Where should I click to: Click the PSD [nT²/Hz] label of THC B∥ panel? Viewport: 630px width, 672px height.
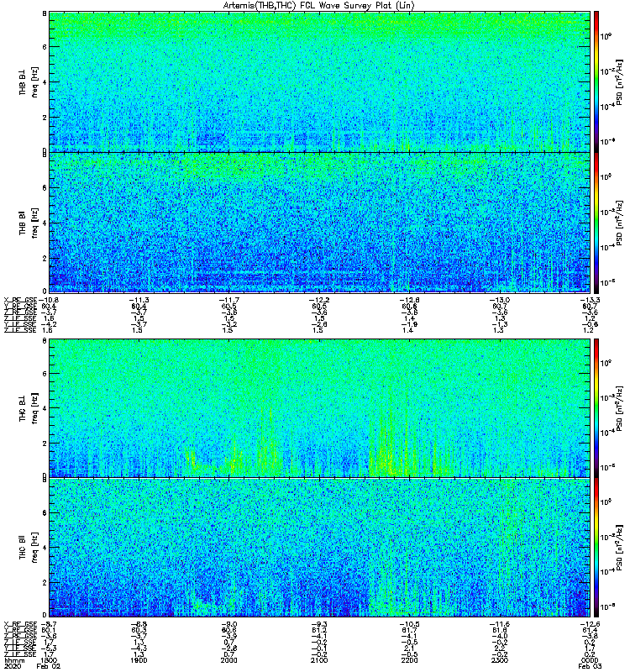619,548
